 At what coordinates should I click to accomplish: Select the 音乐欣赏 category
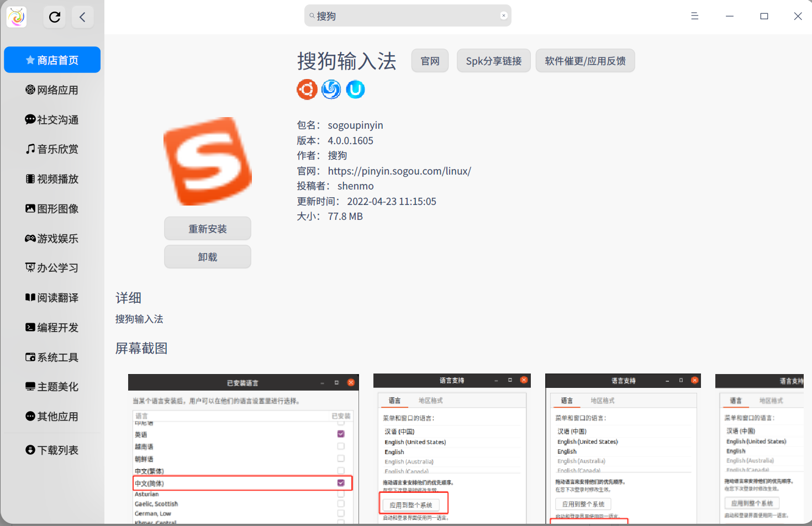[52, 149]
